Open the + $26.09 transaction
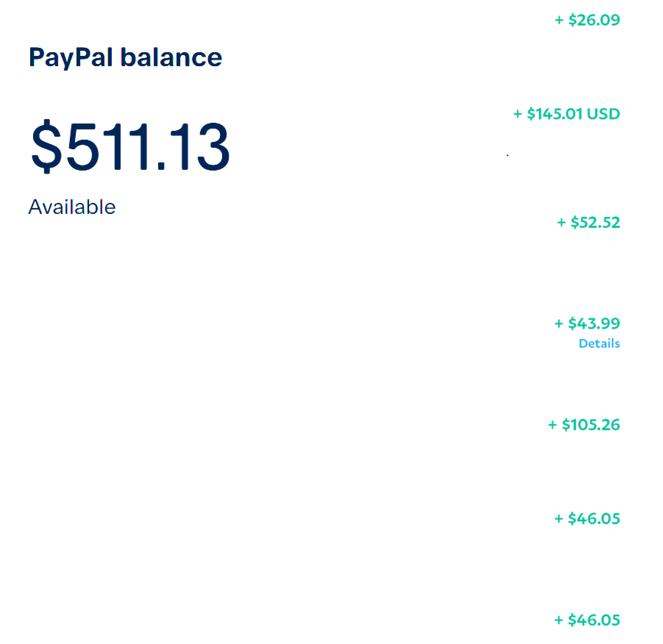The image size is (663, 644). (587, 20)
